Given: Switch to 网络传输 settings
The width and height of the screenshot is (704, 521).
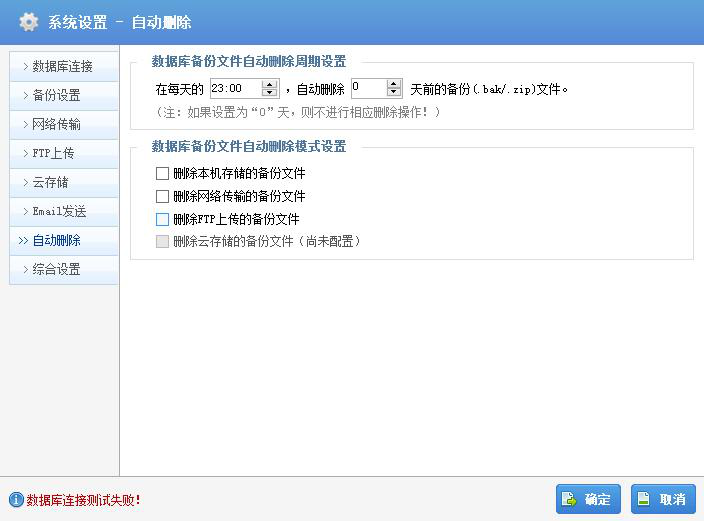Looking at the screenshot, I should 64,124.
